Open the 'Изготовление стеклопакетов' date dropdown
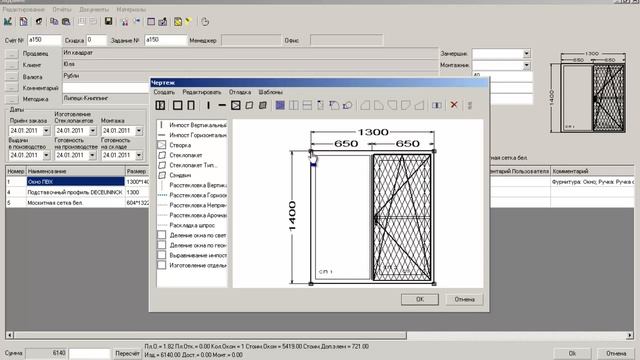The height and width of the screenshot is (360, 640). tap(93, 131)
